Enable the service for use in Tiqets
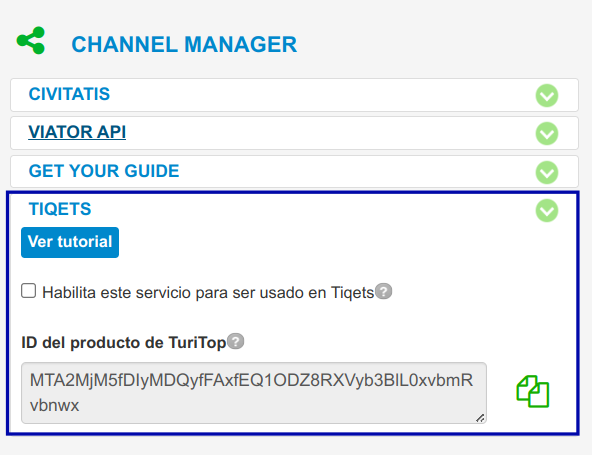592x455 pixels. click(29, 291)
